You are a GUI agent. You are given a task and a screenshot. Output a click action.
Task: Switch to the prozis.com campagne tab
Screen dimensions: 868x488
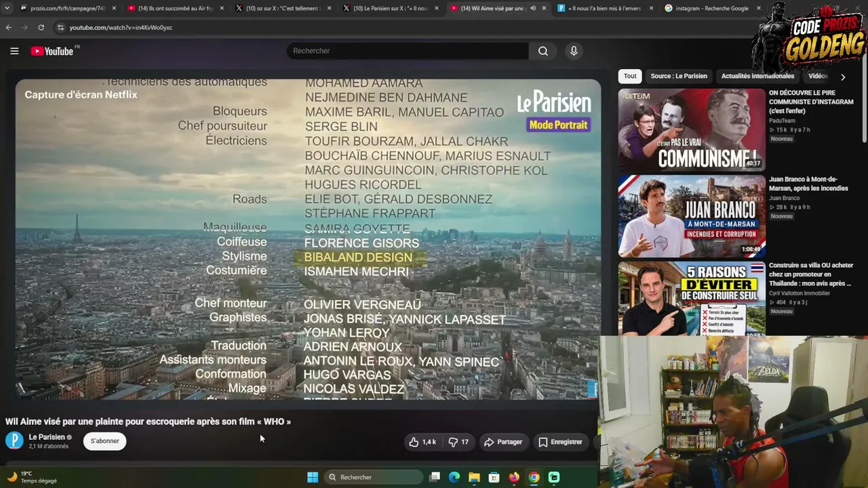click(x=62, y=8)
